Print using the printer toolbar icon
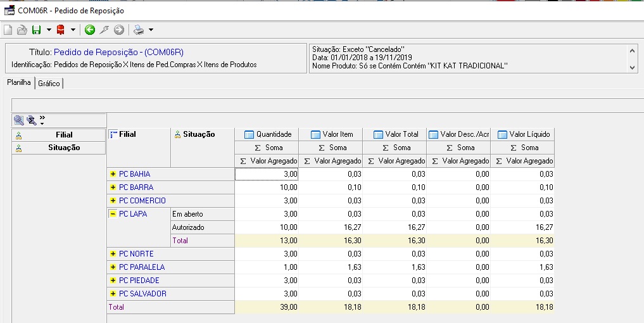Viewport: 644px width, 323px height. pos(139,30)
